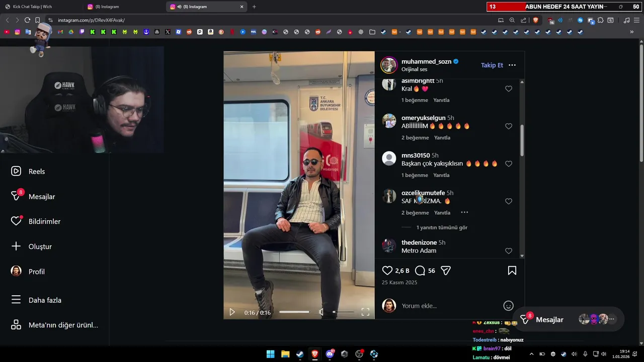Open YouTube bookmark in bookmarks bar
Screen dimensions: 644x362
(7, 32)
